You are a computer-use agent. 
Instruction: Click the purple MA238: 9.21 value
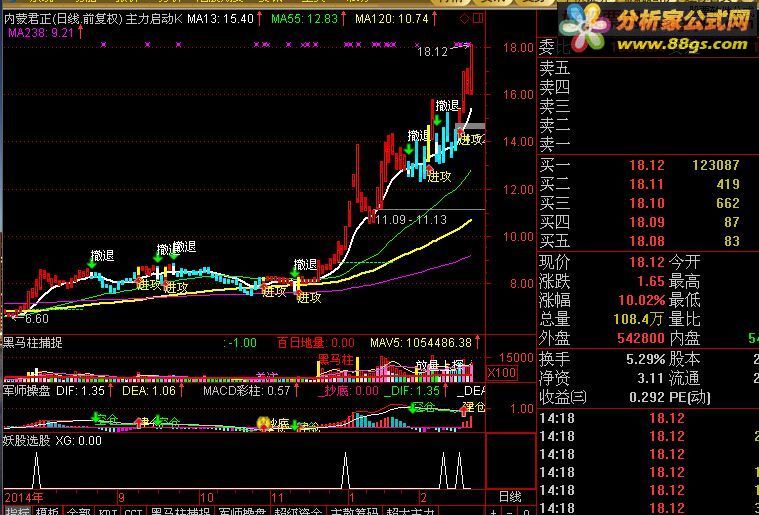pos(41,33)
